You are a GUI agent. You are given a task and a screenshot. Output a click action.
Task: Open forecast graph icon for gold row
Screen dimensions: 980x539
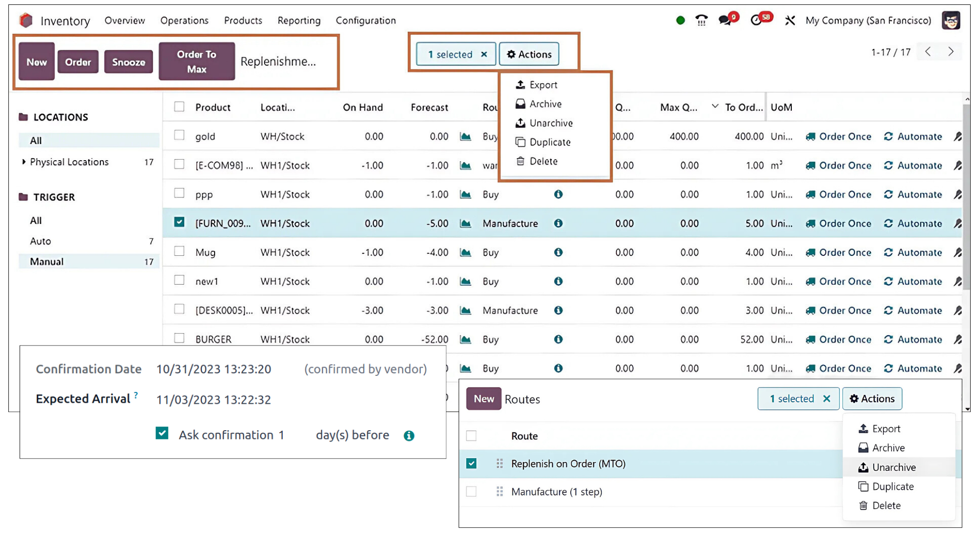point(465,137)
